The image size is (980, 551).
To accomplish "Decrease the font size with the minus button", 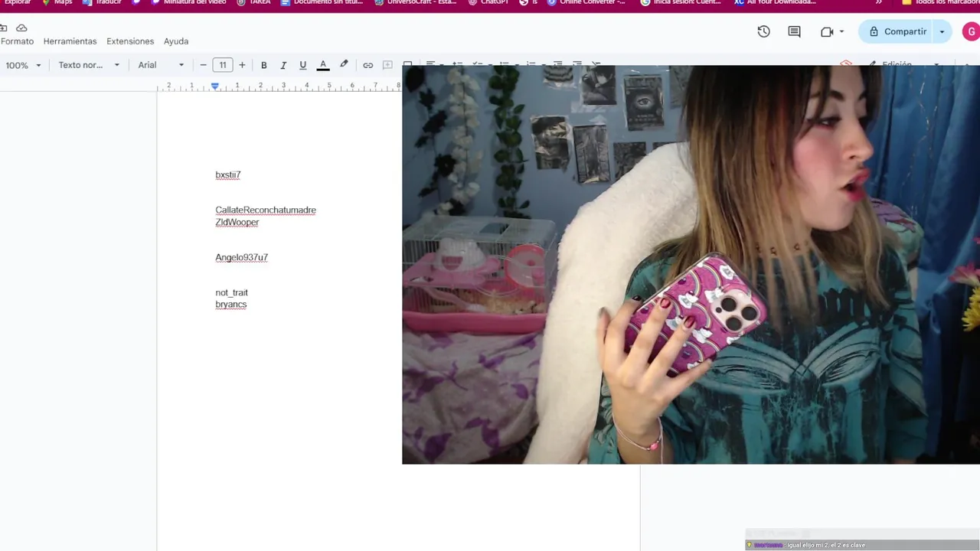I will [203, 65].
